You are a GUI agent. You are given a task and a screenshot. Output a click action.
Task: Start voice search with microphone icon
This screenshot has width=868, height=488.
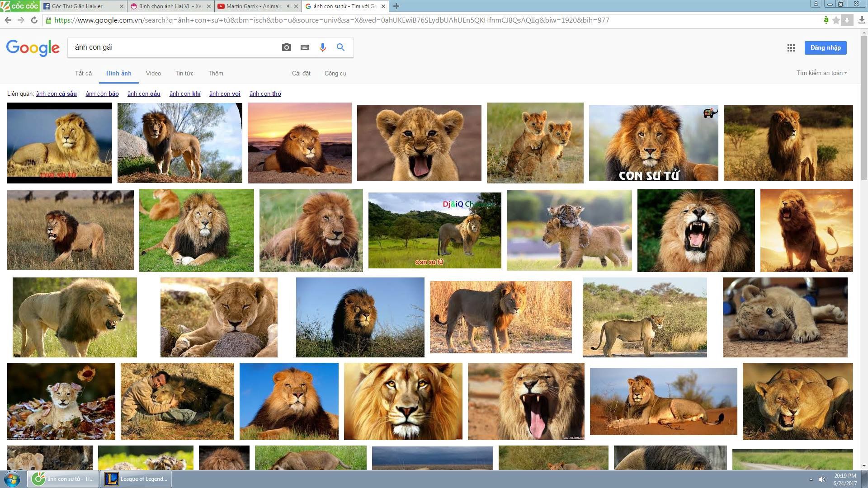click(322, 47)
